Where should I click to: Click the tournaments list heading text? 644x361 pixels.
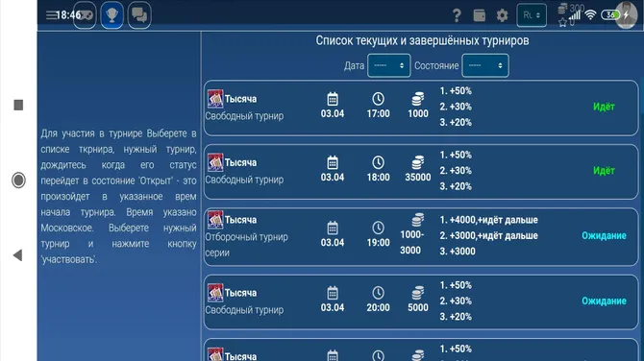pos(422,40)
